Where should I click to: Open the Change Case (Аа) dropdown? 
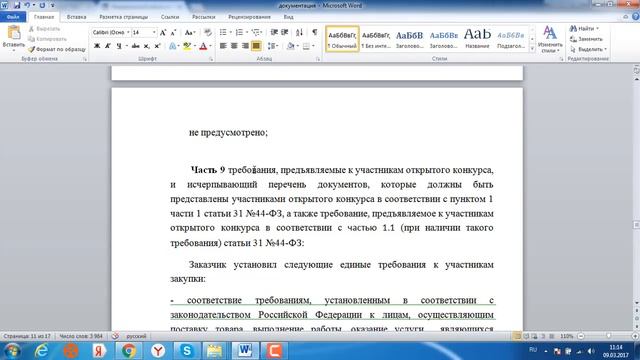point(190,32)
